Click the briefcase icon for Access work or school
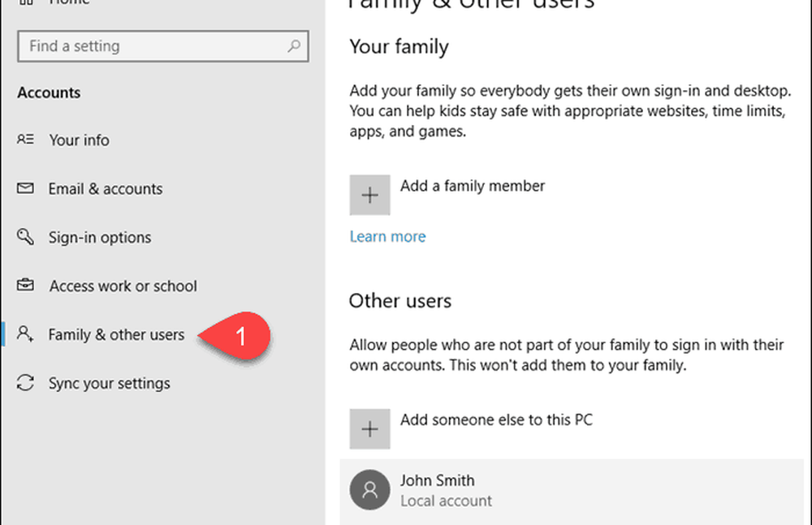The width and height of the screenshot is (812, 525). click(x=25, y=286)
